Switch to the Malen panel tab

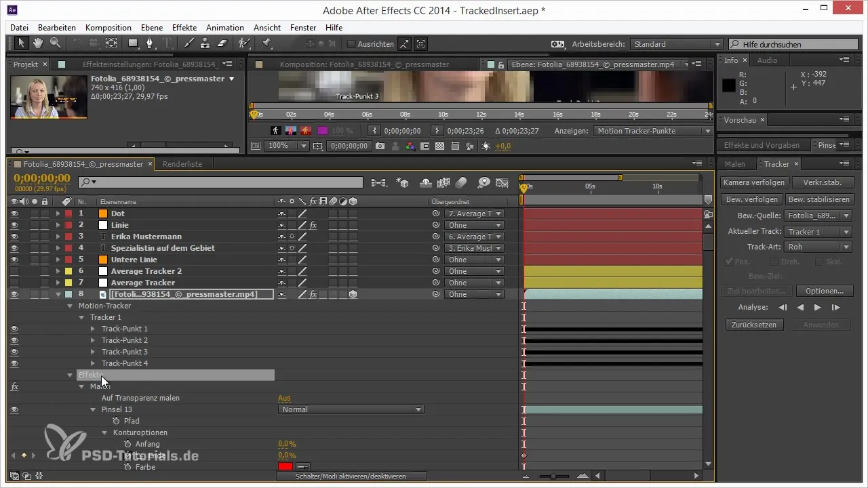[734, 164]
